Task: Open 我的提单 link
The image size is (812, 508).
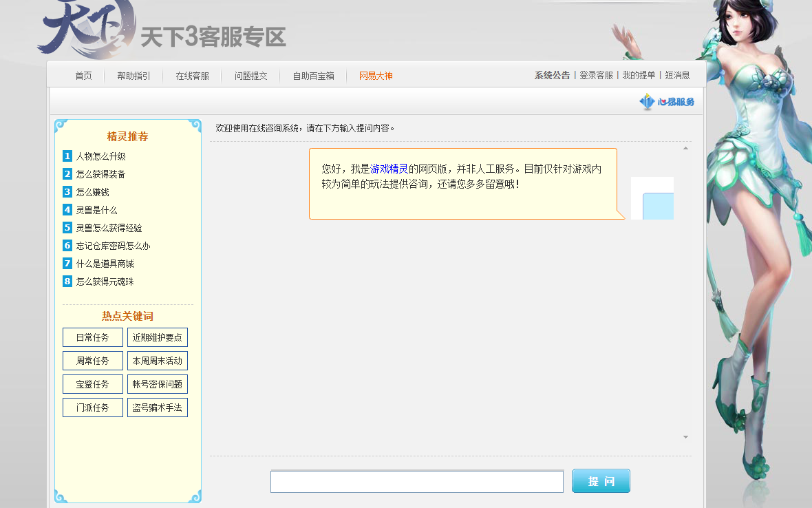Action: pos(639,76)
